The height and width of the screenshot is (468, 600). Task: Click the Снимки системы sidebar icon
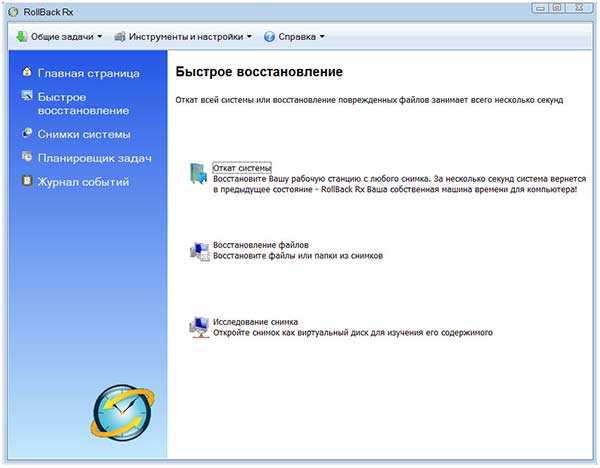coord(27,133)
